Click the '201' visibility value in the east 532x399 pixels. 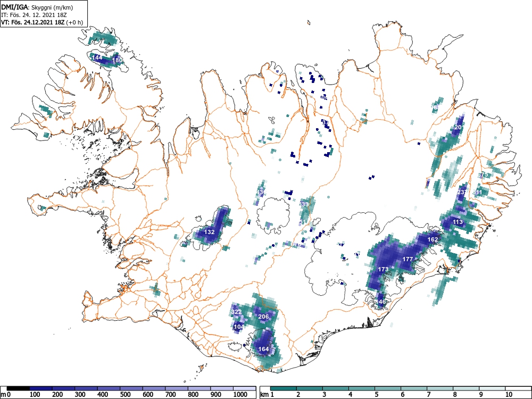pos(460,127)
